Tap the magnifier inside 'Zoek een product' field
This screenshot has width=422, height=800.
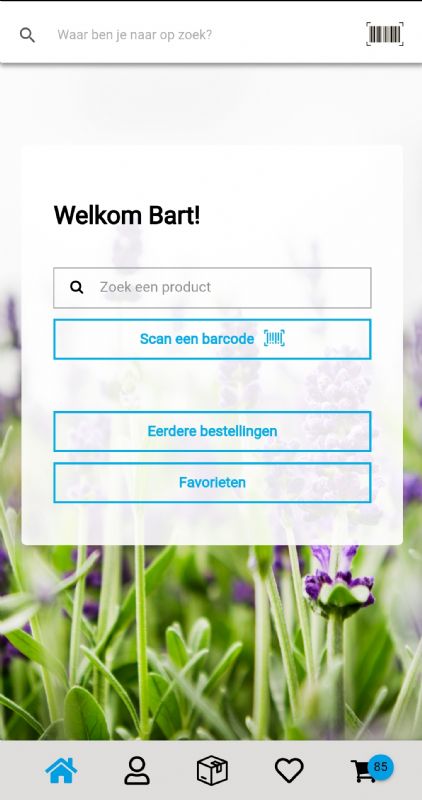tap(77, 287)
